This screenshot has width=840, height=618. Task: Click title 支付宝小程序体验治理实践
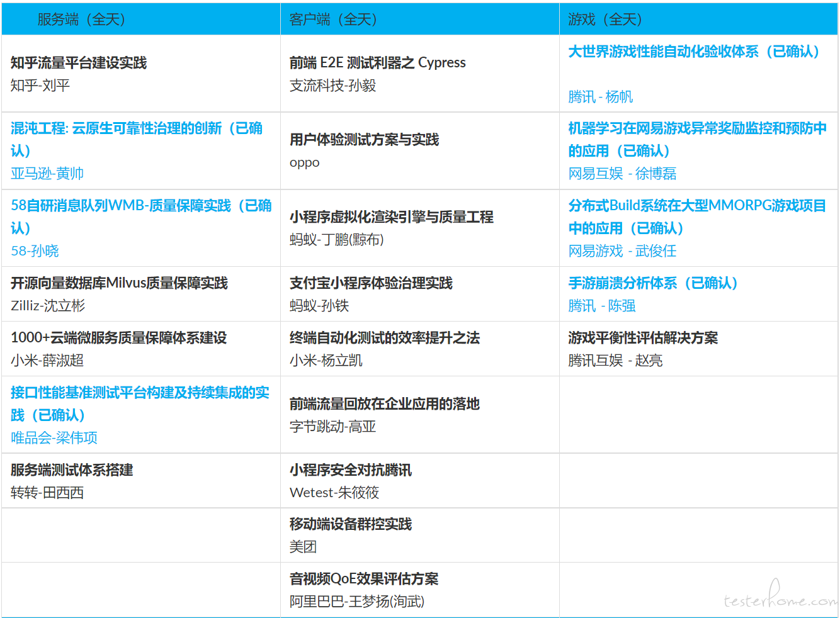coord(372,283)
